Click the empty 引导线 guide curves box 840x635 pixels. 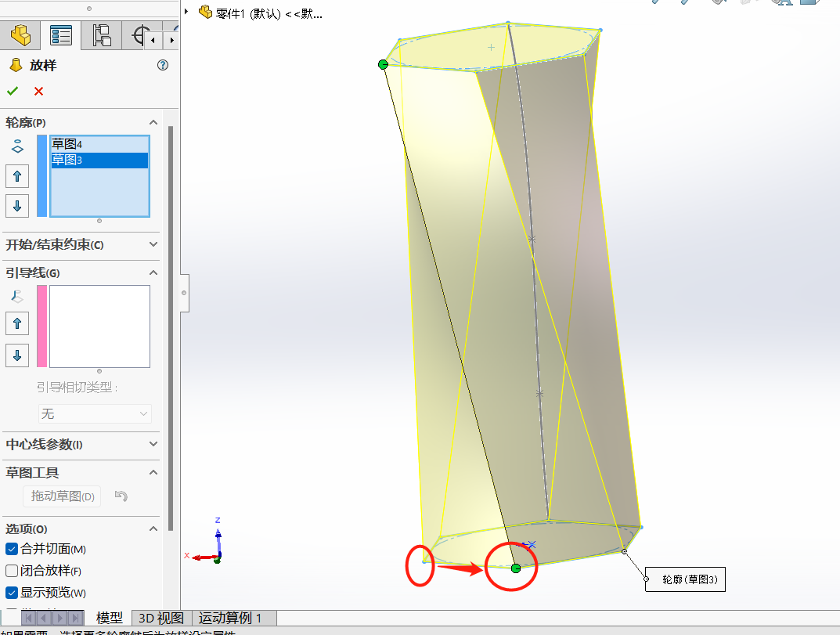(x=99, y=327)
